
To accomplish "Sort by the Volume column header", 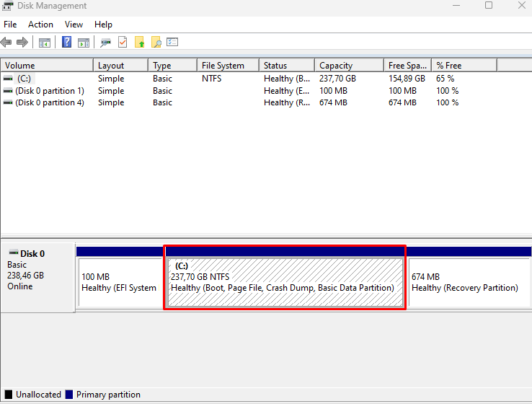I will pos(47,65).
